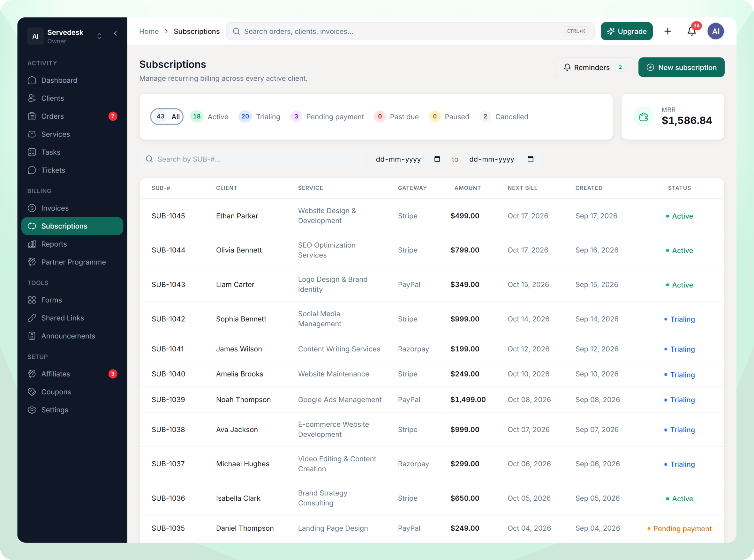The image size is (754, 560).
Task: Open the active Subscriptions sidebar item
Action: tap(72, 226)
